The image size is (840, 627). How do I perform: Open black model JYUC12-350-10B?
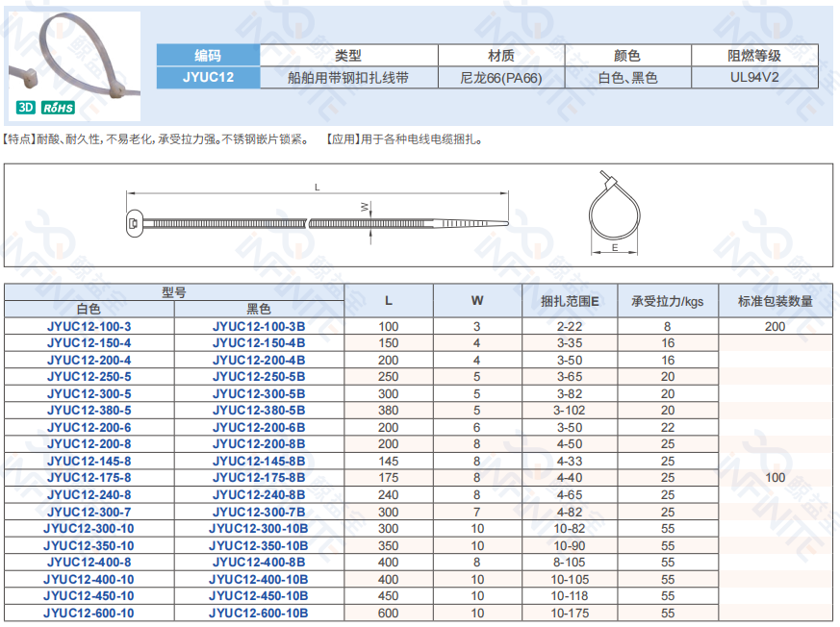click(259, 545)
